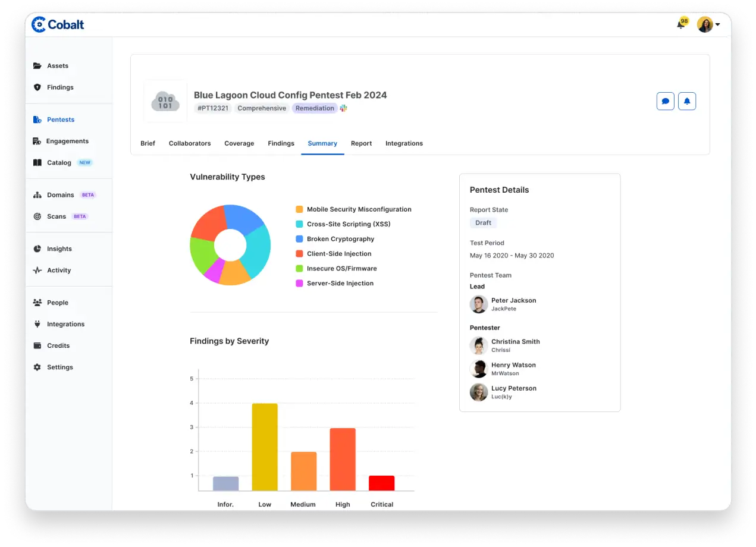Click Lucy Peterson's avatar
This screenshot has width=756, height=547.
[x=479, y=392]
